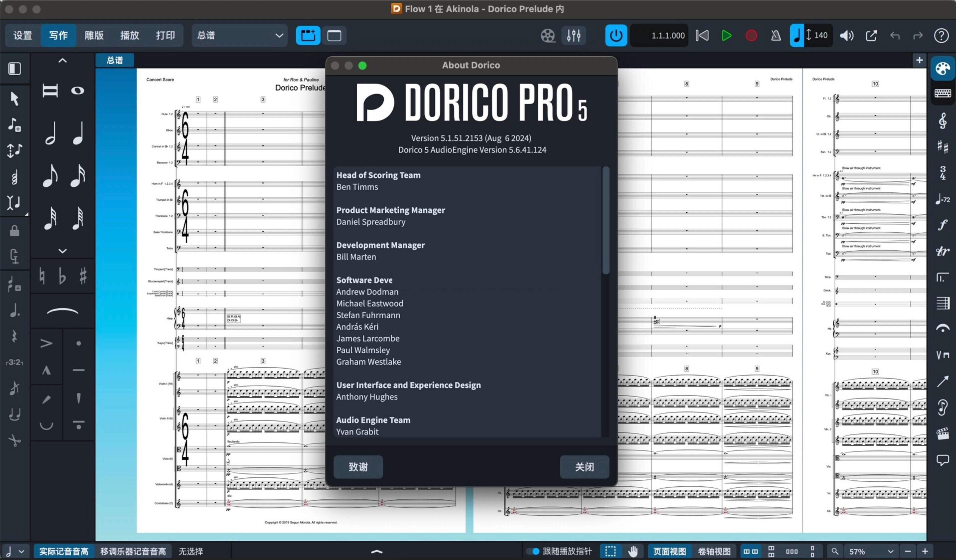Open the Comments speech bubble panel
Screen dimensions: 956x560
(x=943, y=460)
